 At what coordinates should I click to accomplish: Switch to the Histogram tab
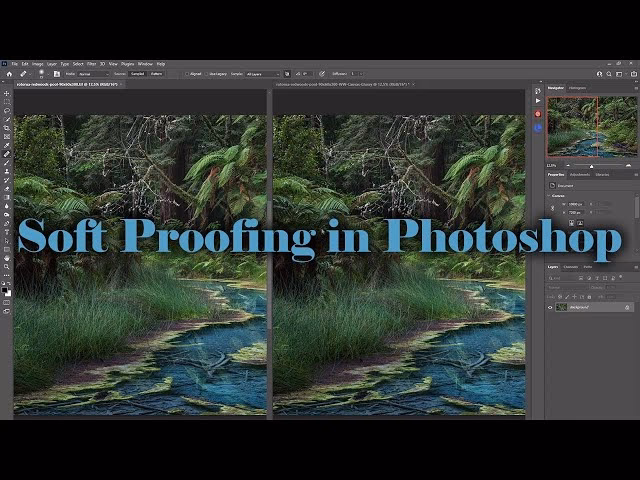click(x=578, y=88)
